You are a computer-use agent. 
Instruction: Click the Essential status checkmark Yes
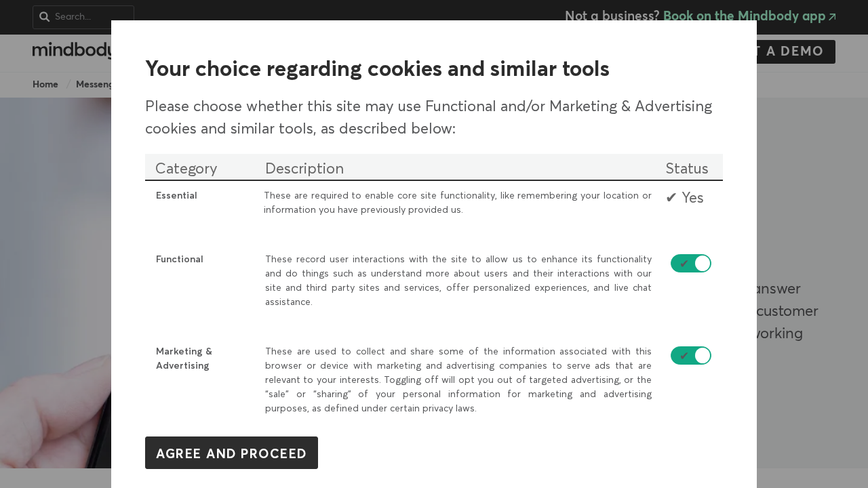point(684,198)
